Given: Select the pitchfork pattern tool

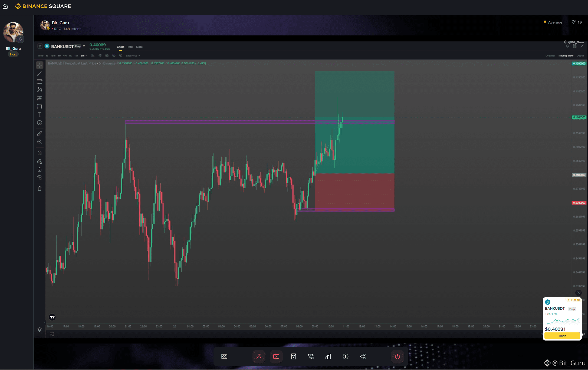Looking at the screenshot, I should [x=40, y=90].
